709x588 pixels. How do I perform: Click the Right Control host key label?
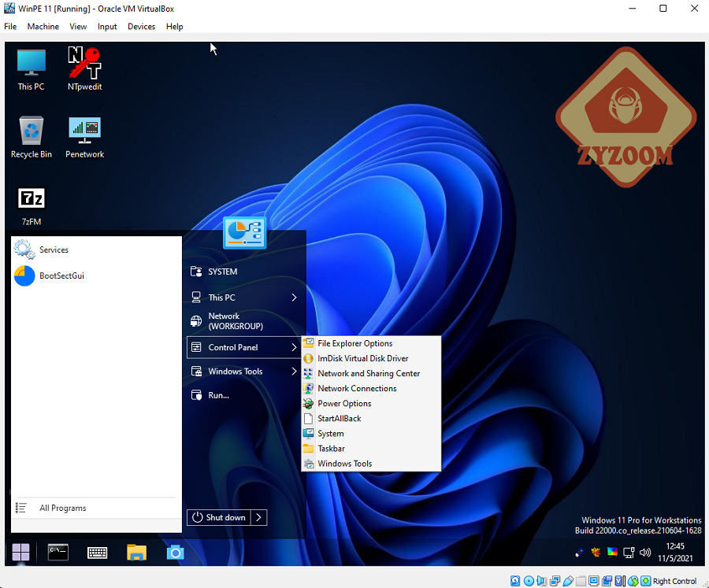pos(674,581)
